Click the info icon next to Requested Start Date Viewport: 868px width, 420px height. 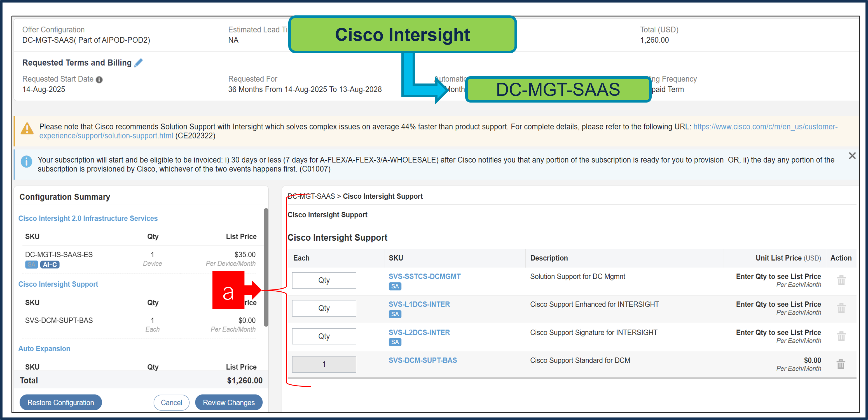coord(99,79)
